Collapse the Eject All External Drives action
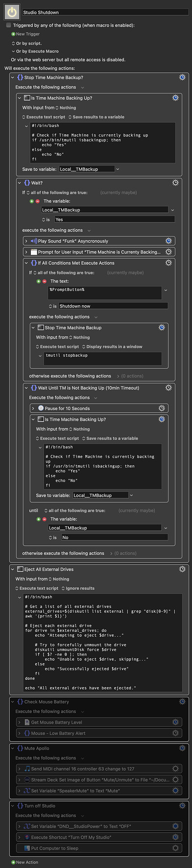 (x=13, y=569)
